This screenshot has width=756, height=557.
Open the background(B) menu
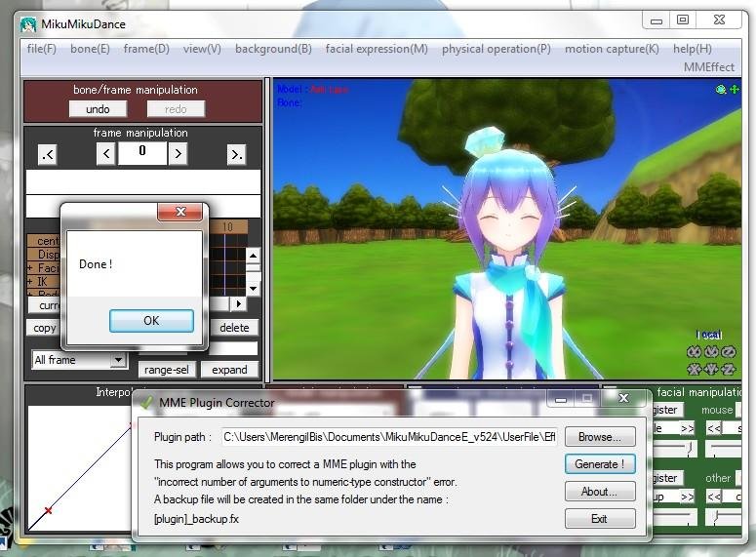273,49
